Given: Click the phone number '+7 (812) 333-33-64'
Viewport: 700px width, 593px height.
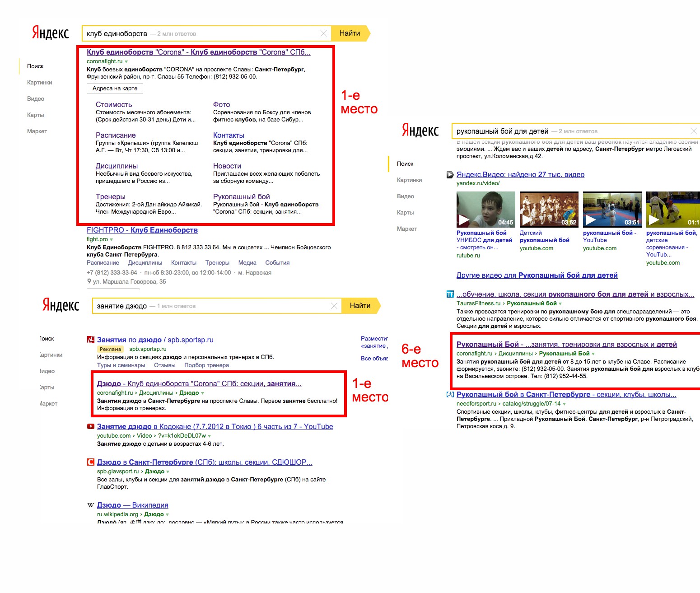Looking at the screenshot, I should click(x=112, y=273).
